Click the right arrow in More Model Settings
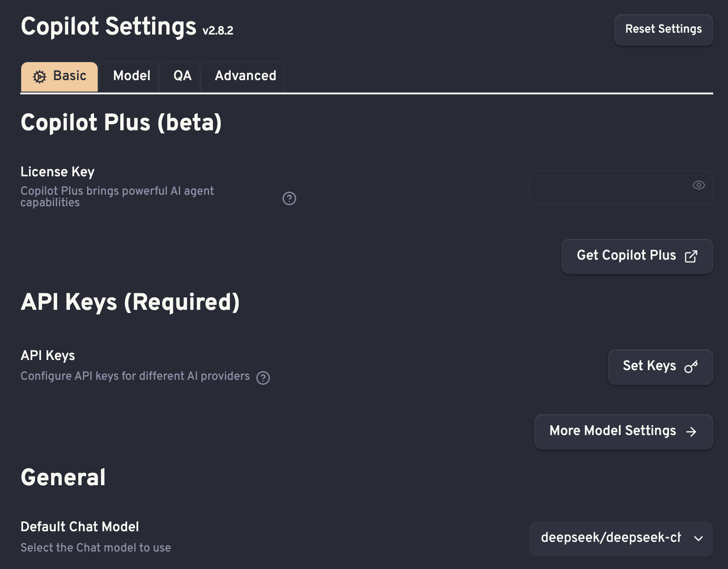The image size is (728, 569). point(691,431)
